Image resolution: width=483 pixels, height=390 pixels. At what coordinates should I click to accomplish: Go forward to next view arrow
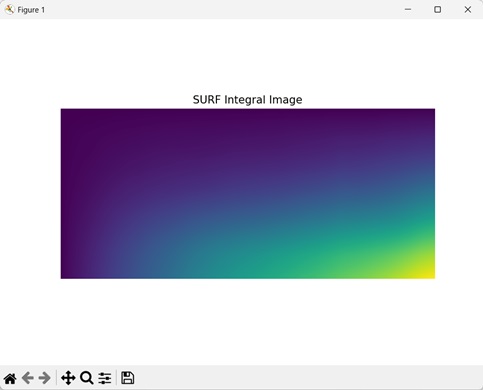click(x=45, y=378)
